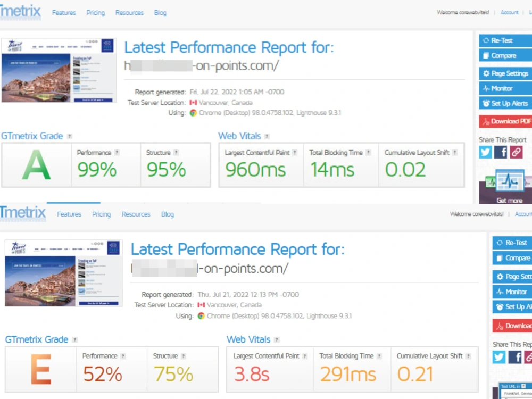532x399 pixels.
Task: Click Download PDF in the top report
Action: tap(505, 121)
